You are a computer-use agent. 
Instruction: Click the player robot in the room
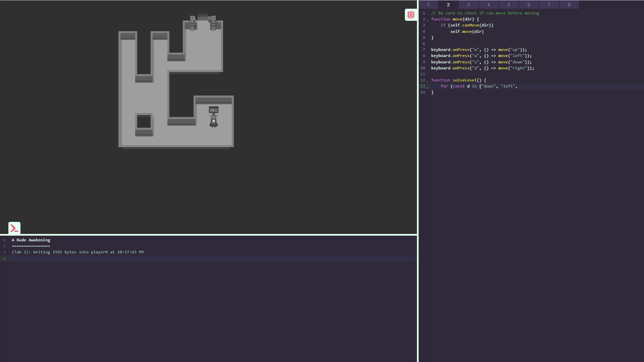pos(214,121)
